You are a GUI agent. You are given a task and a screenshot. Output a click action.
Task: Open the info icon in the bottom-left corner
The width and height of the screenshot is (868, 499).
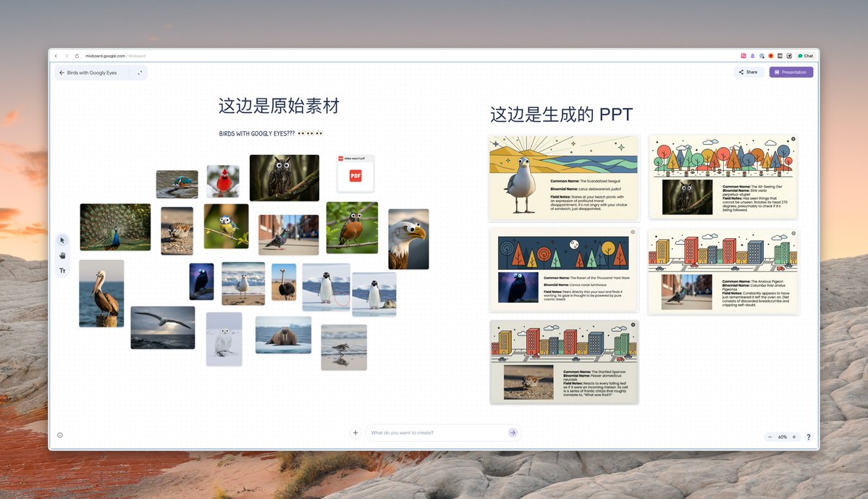[x=59, y=435]
